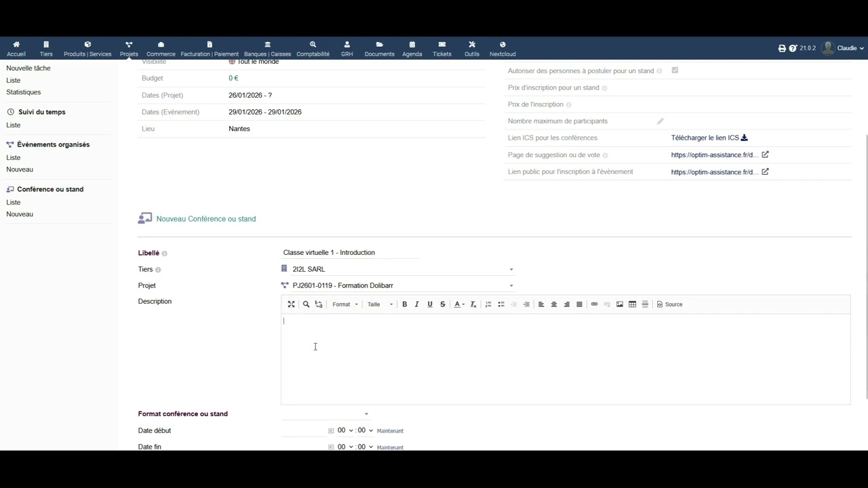
Task: Click the insert image icon
Action: [620, 304]
